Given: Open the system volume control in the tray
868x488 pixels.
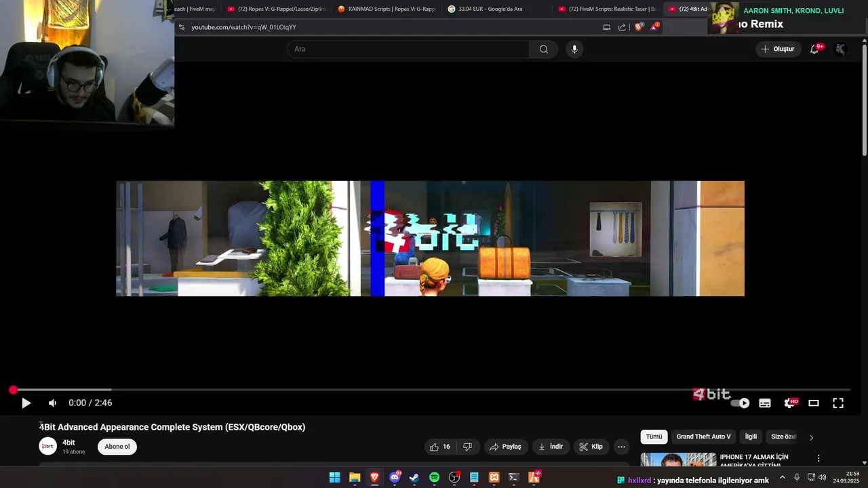Looking at the screenshot, I should click(823, 478).
